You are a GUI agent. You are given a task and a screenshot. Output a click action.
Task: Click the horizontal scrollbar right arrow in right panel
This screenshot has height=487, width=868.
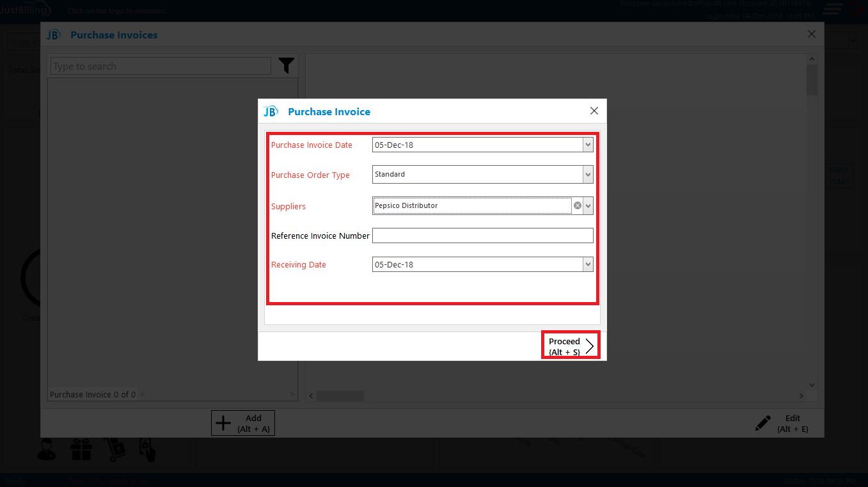(x=801, y=396)
